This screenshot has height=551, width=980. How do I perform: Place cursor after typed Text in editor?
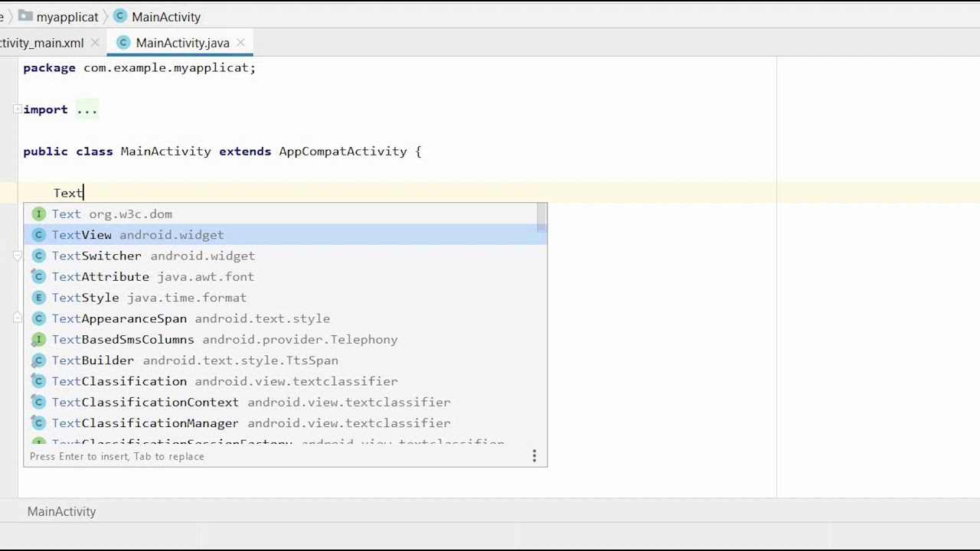pyautogui.click(x=83, y=193)
